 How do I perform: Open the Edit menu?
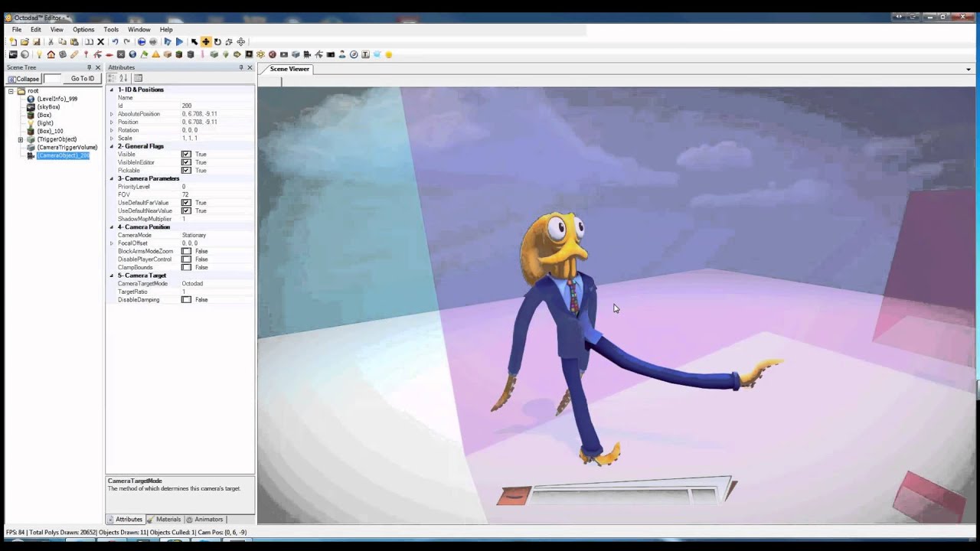[36, 29]
